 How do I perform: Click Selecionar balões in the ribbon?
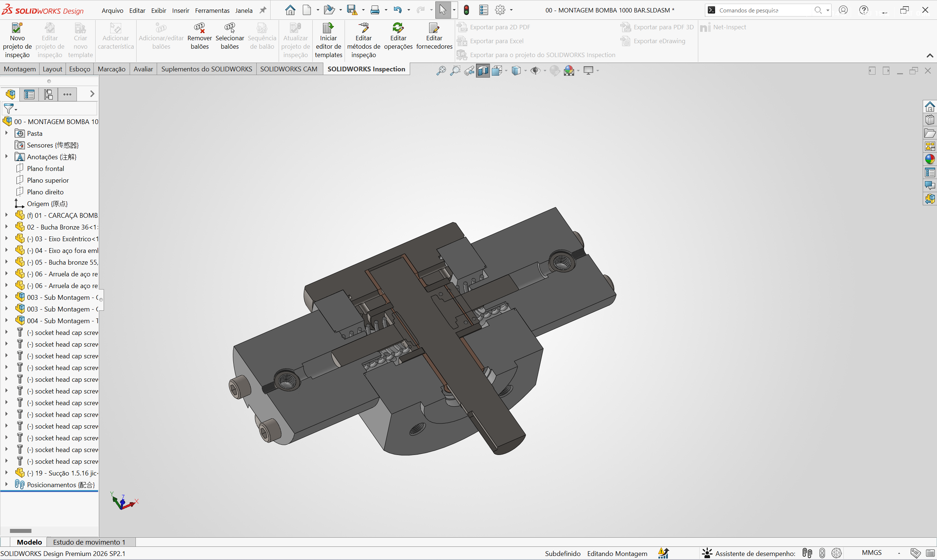click(x=230, y=36)
